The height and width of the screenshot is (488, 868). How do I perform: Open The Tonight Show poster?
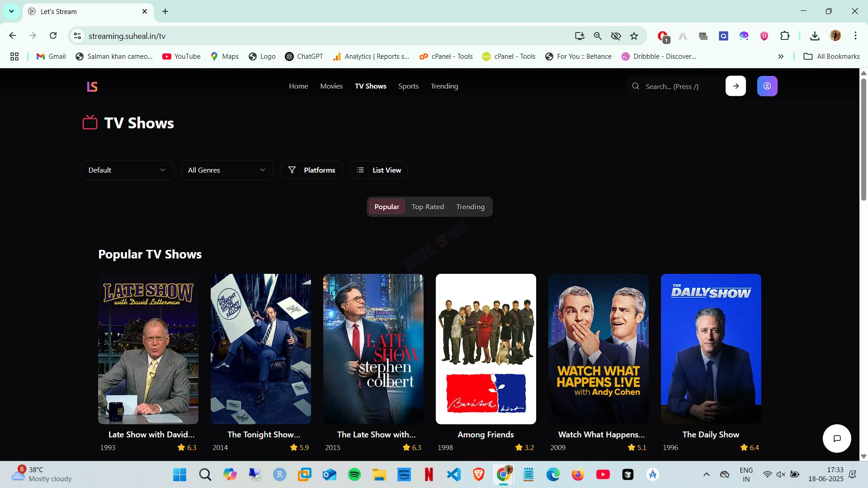coord(261,349)
